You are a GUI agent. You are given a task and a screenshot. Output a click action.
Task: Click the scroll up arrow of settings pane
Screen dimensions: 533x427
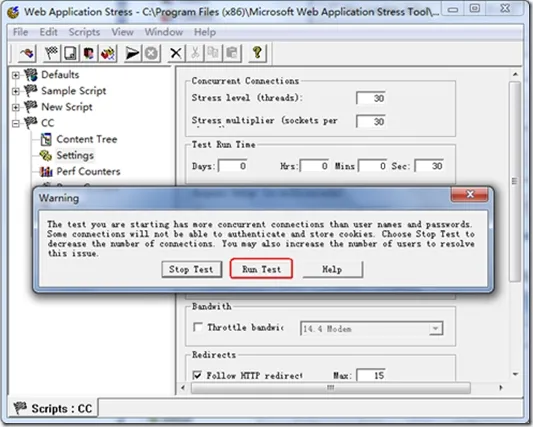click(515, 74)
